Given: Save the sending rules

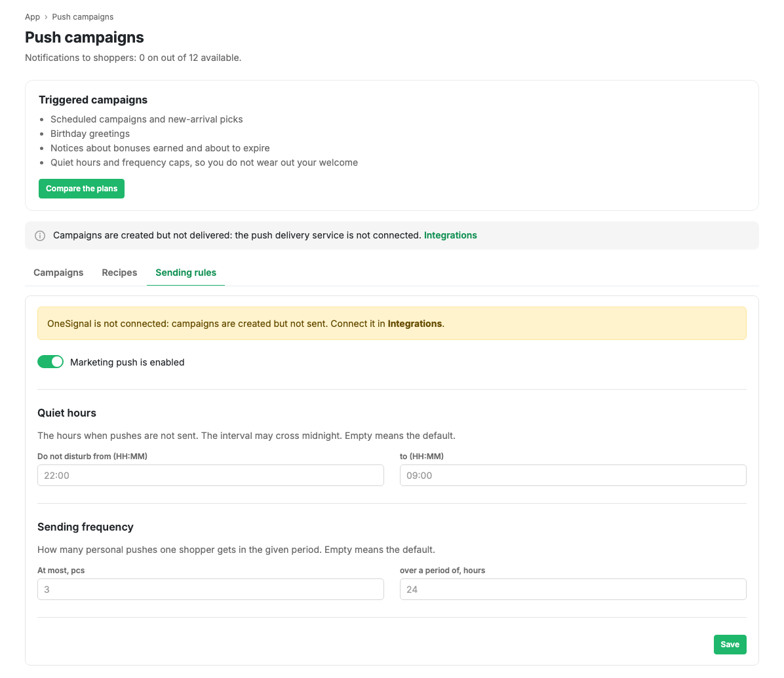Looking at the screenshot, I should point(730,645).
